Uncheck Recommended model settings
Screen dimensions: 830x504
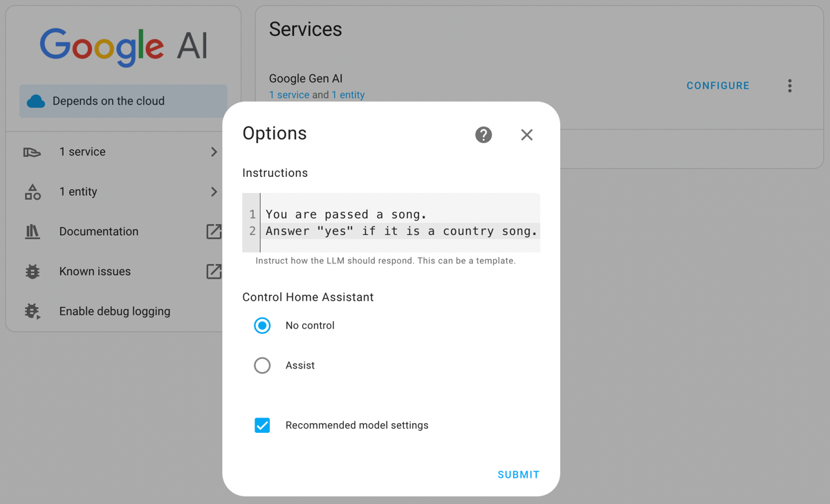tap(262, 425)
